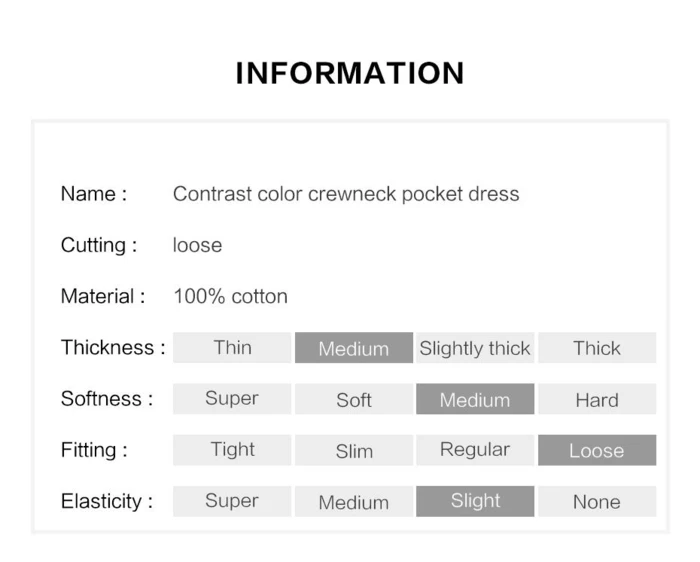Choose Super in the Elasticity row
Image resolution: width=700 pixels, height=562 pixels.
tap(232, 501)
